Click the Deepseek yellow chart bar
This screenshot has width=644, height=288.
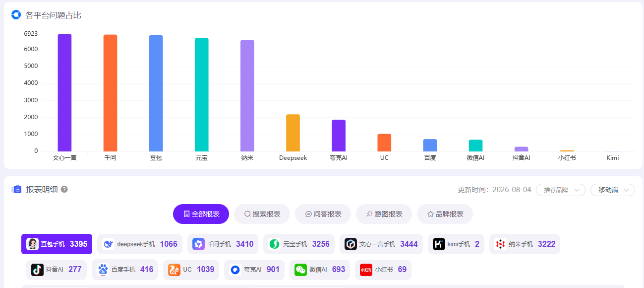click(x=293, y=133)
